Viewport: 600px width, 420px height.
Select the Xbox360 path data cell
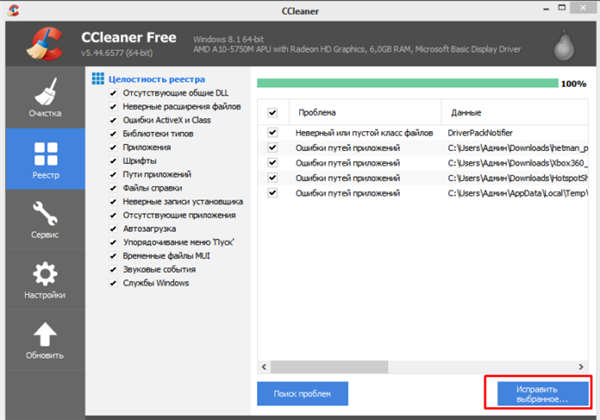[516, 163]
